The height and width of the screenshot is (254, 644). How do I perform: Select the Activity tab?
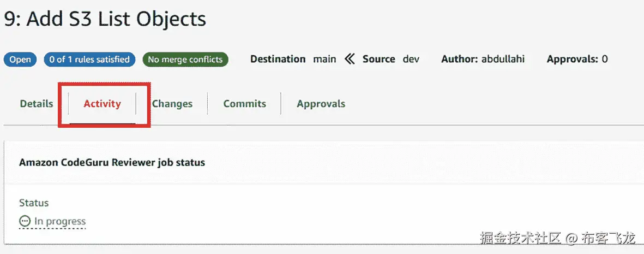(x=102, y=104)
